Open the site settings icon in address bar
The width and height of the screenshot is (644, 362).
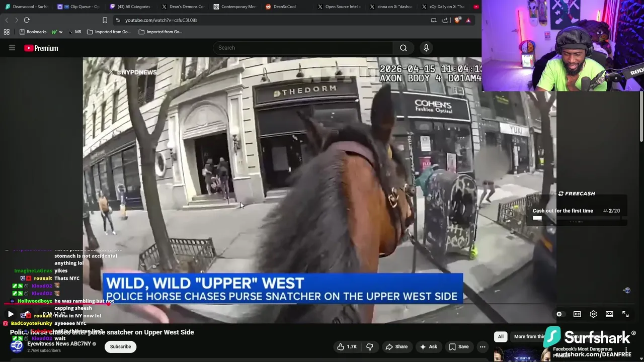click(118, 20)
